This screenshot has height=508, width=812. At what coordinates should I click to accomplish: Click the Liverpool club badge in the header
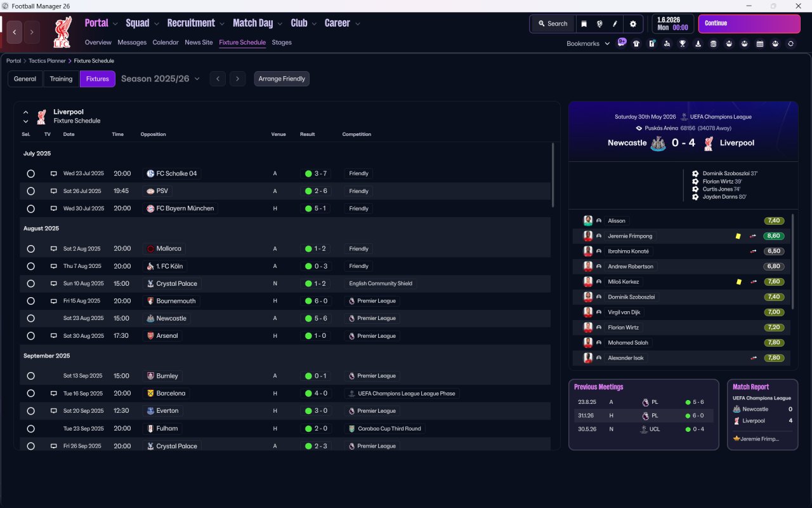[x=62, y=32]
